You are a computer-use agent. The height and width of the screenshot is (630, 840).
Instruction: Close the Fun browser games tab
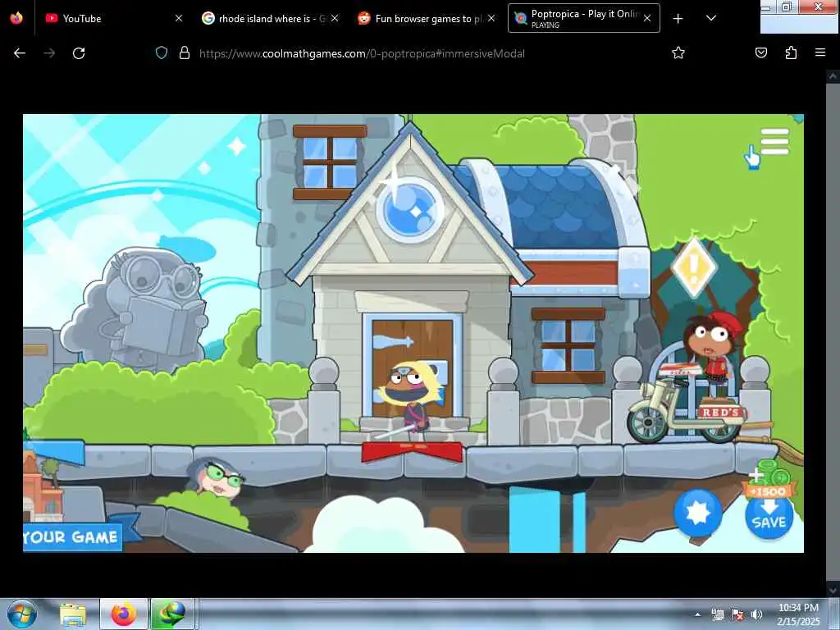491,18
